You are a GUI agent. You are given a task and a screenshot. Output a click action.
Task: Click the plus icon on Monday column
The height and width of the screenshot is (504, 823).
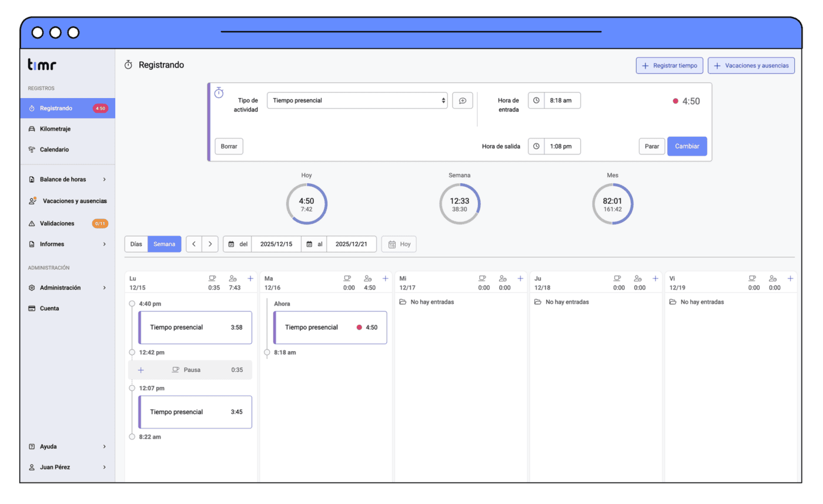(250, 278)
